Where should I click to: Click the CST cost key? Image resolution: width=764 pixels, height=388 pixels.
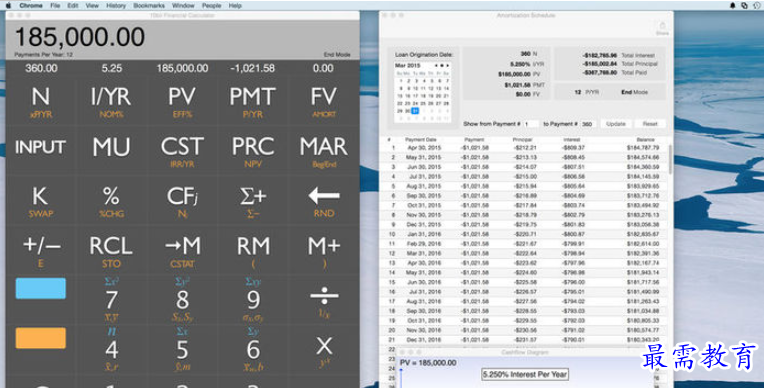pyautogui.click(x=182, y=151)
